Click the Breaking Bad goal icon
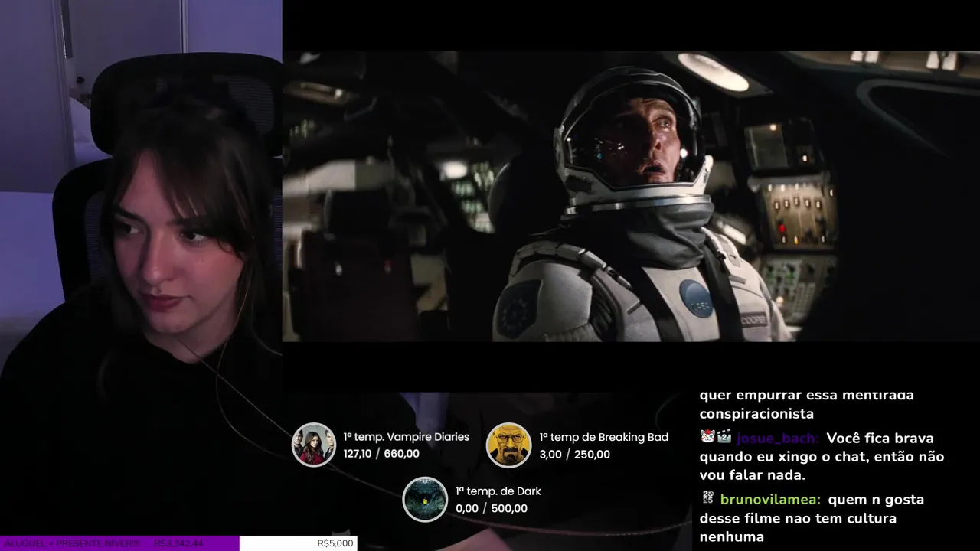This screenshot has height=551, width=980. pos(509,445)
